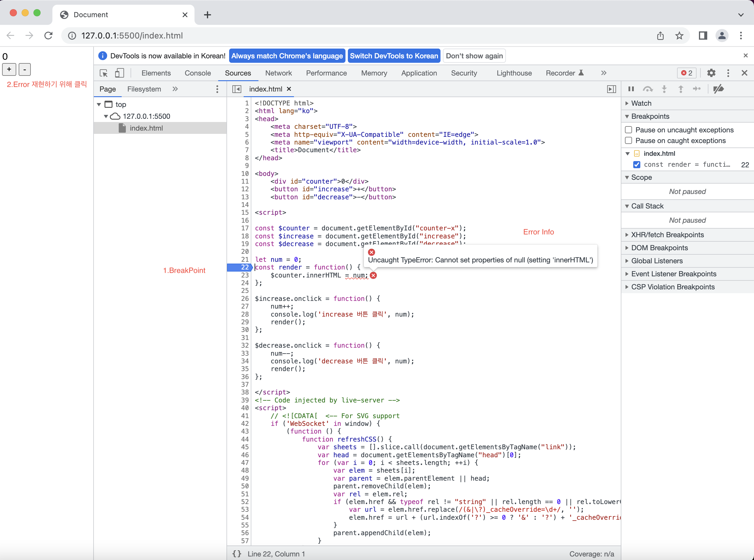Uncheck the line 22 render breakpoint

[x=637, y=165]
